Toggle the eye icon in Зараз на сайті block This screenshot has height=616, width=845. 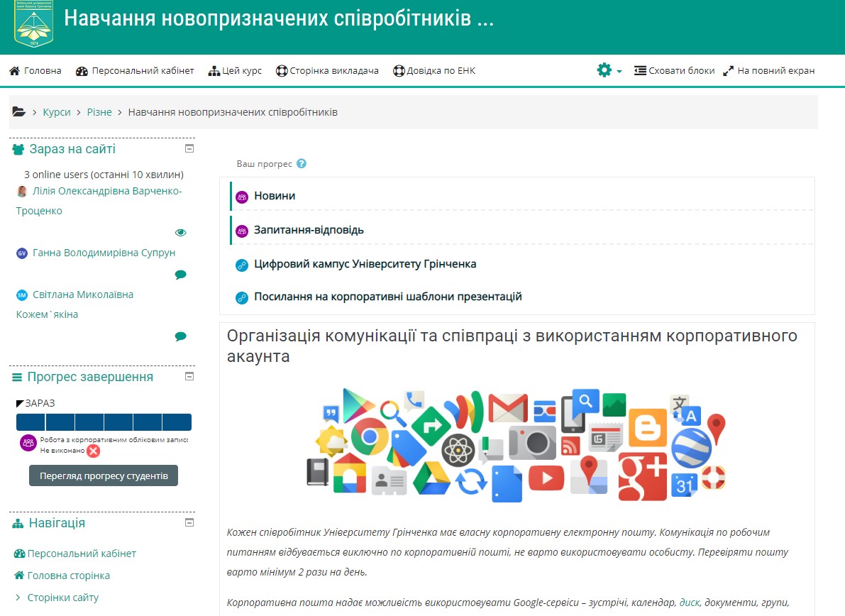[x=180, y=232]
